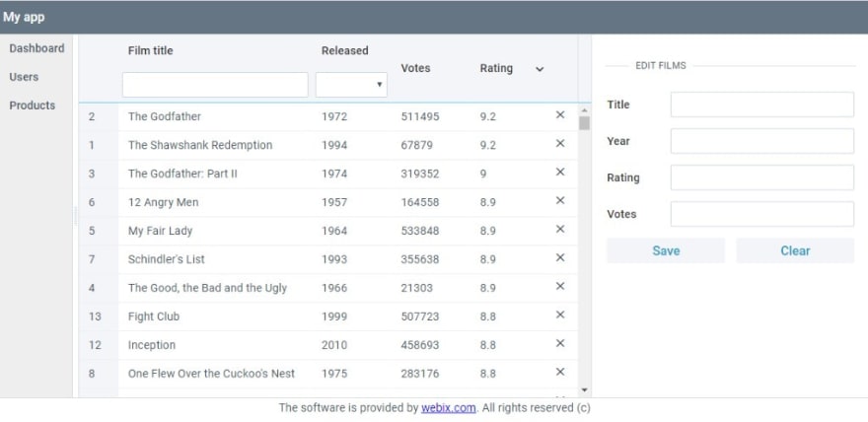
Task: Click the year 1993 cell
Action: point(334,259)
